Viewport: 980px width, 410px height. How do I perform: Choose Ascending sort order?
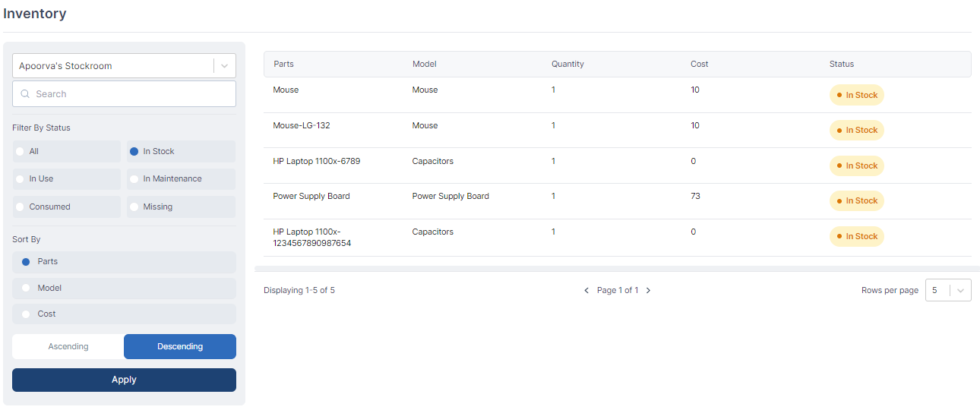click(x=68, y=346)
